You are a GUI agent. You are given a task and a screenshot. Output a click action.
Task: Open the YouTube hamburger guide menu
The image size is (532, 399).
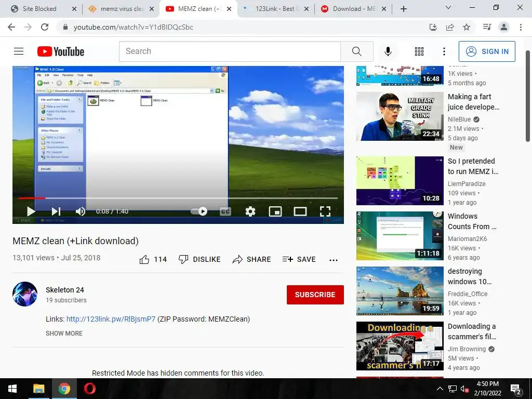[19, 51]
